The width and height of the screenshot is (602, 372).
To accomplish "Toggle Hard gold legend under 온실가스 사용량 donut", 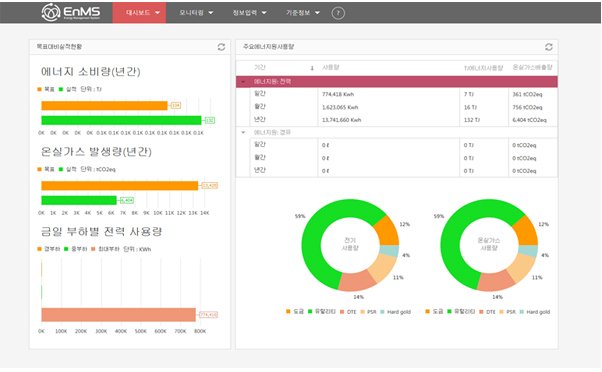I will tap(535, 312).
